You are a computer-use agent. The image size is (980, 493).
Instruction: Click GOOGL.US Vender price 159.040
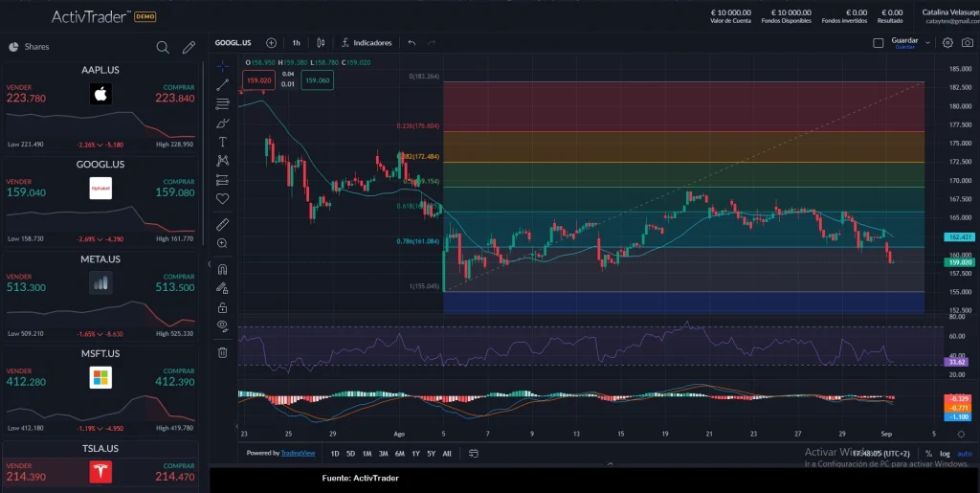click(x=26, y=192)
